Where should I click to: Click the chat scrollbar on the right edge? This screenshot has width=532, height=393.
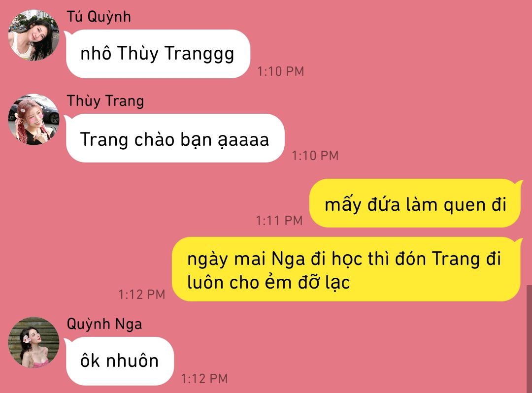529,339
